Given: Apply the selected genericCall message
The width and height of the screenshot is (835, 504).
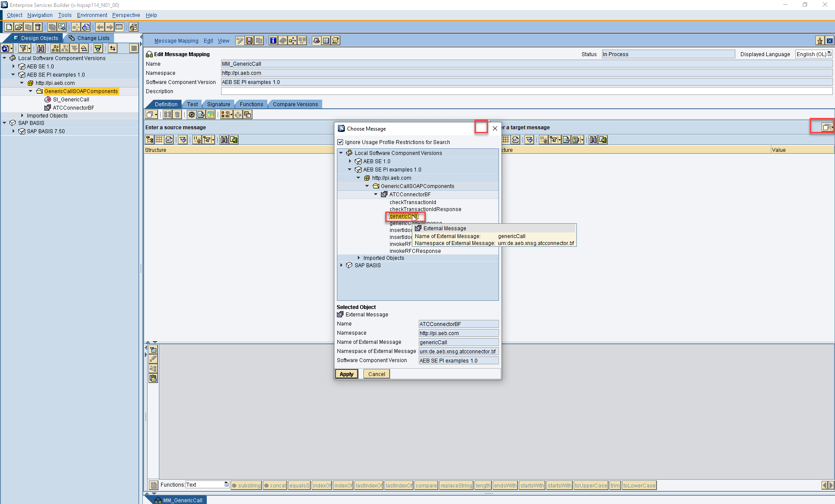Looking at the screenshot, I should coord(346,374).
